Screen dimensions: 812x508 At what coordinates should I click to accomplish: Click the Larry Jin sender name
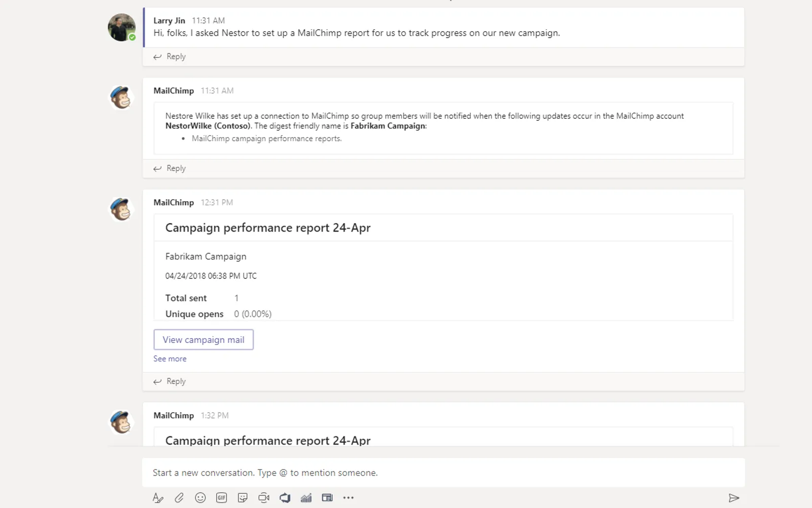[170, 20]
